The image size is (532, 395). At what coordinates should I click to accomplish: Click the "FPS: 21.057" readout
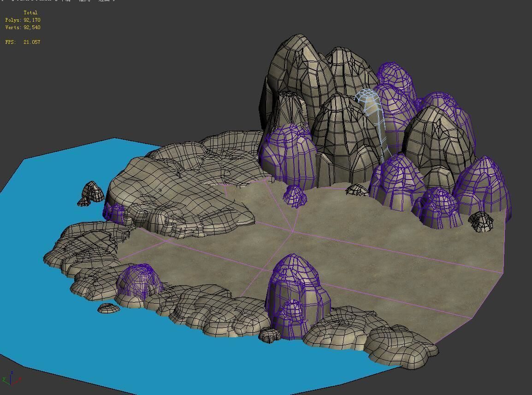[23, 42]
